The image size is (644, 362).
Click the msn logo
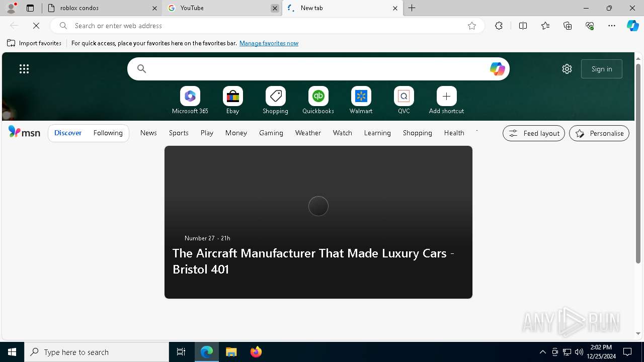coord(24,132)
